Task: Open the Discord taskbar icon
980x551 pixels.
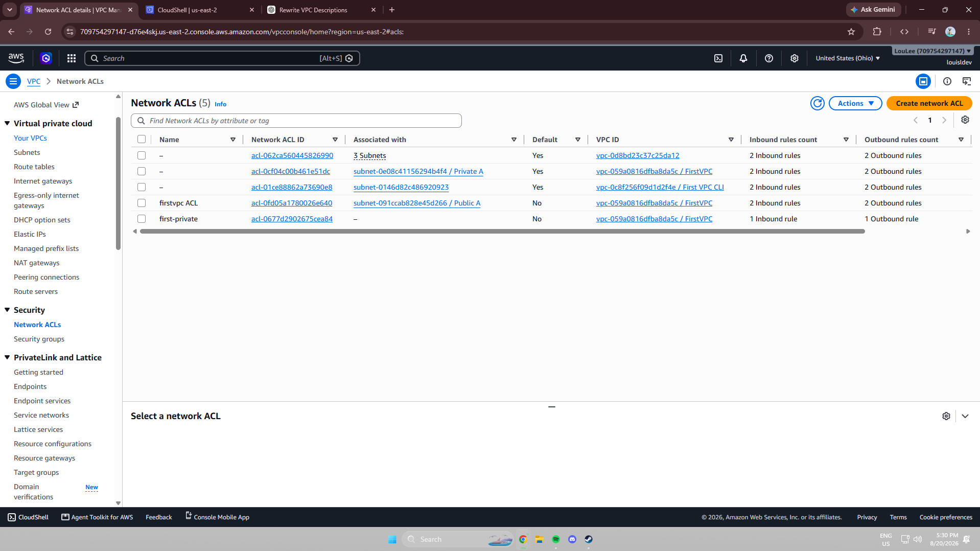Action: pyautogui.click(x=572, y=539)
